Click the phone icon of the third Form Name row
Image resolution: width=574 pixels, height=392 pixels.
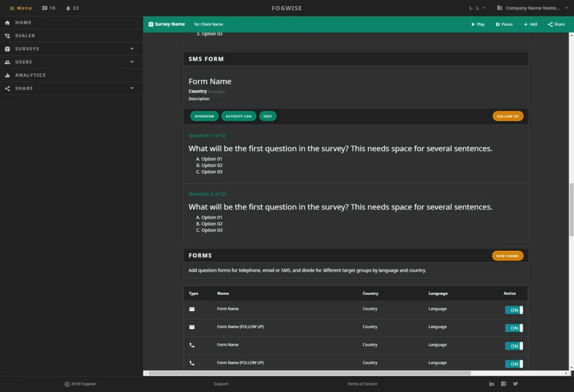tap(192, 345)
